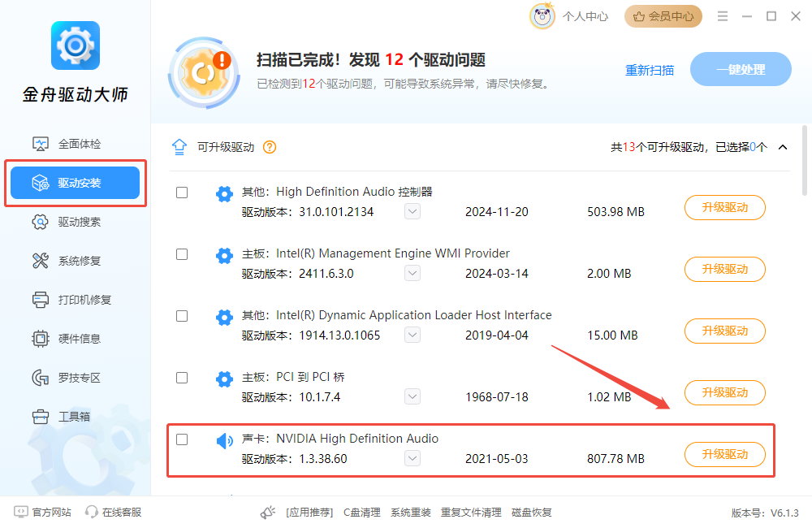
Task: Check Intel Dynamic Application Loader checkbox
Action: tap(182, 316)
